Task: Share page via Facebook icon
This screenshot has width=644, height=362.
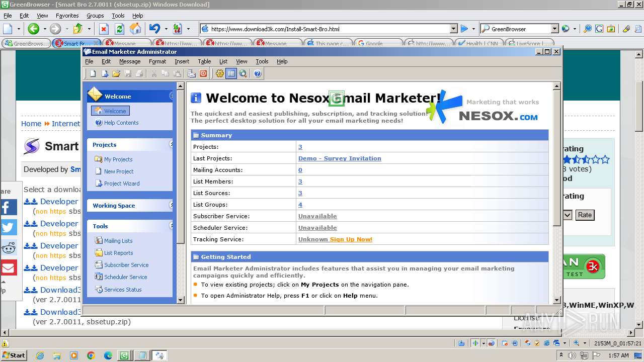Action: (8, 207)
